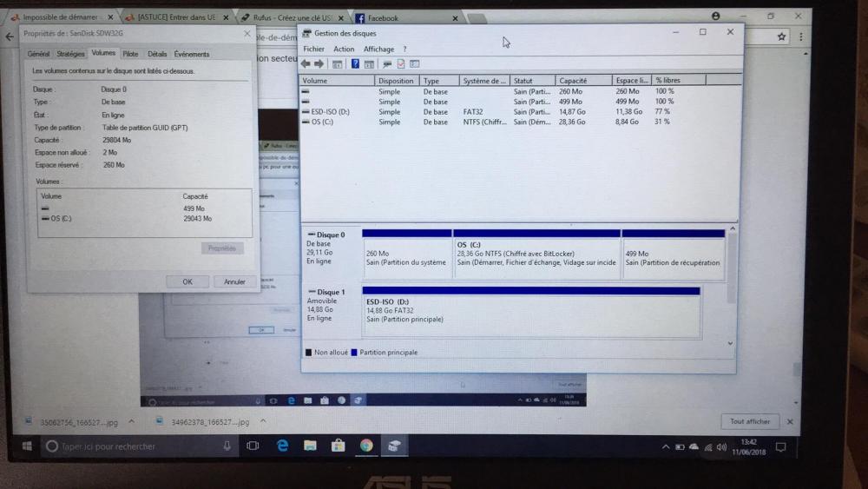Screen dimensions: 868x489
Task: Open the Affichage menu
Action: [378, 49]
